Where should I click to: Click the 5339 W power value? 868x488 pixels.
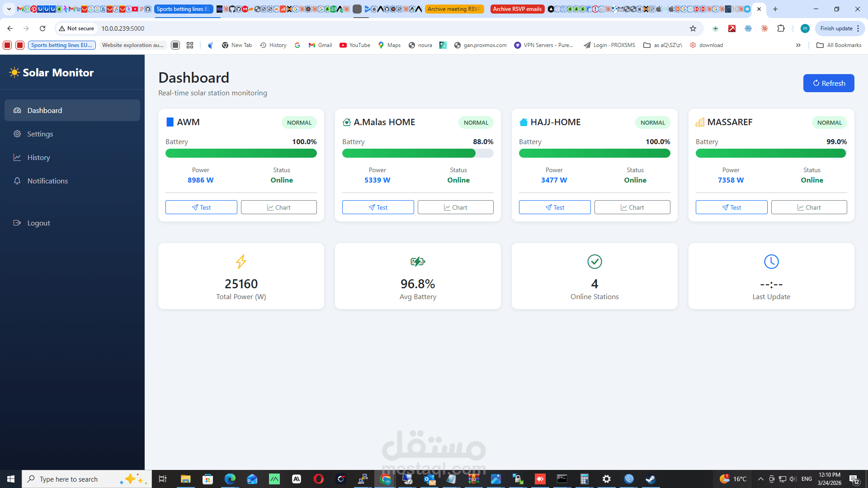point(377,180)
